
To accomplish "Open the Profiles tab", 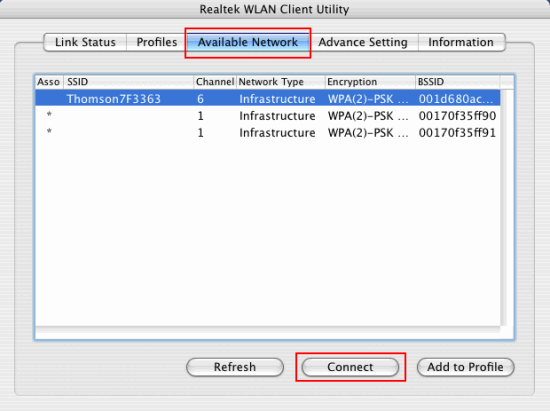I will (x=156, y=42).
